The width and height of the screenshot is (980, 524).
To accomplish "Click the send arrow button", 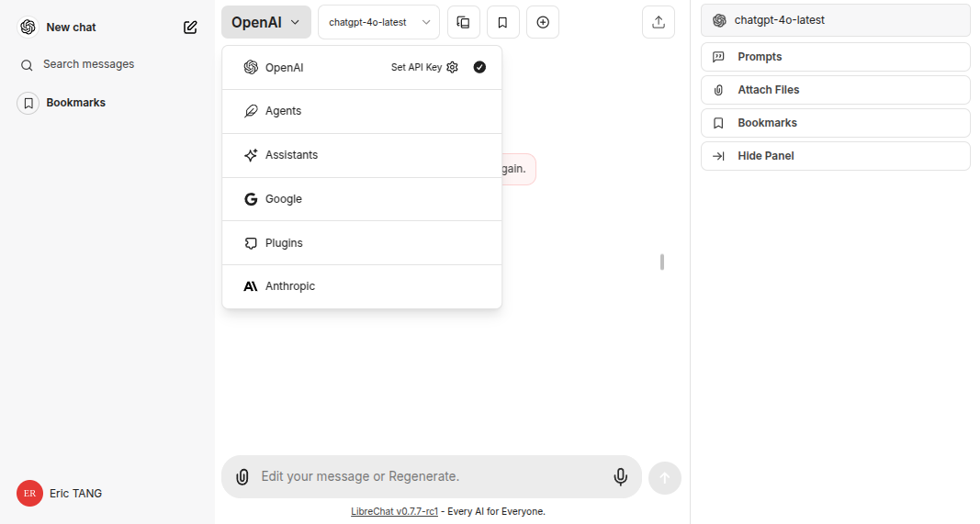I will (x=664, y=478).
